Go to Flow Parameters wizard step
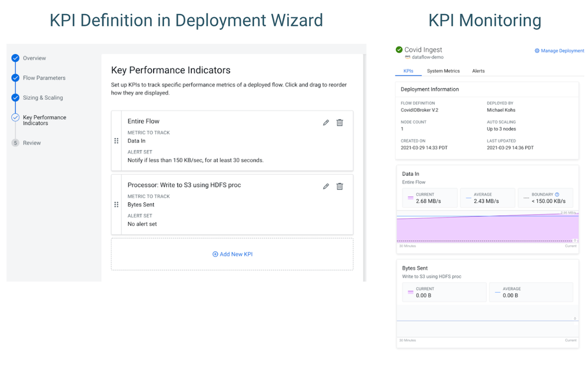 (44, 78)
